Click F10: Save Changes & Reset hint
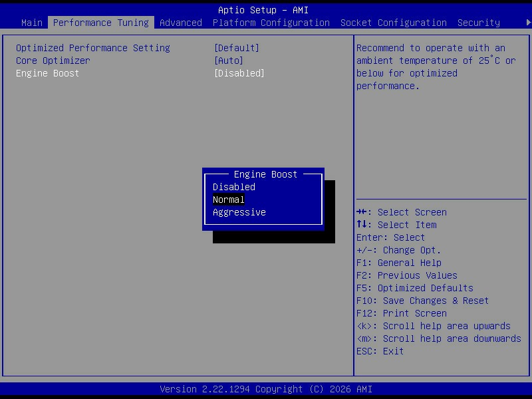Screen dimensions: 532x399 [422, 301]
